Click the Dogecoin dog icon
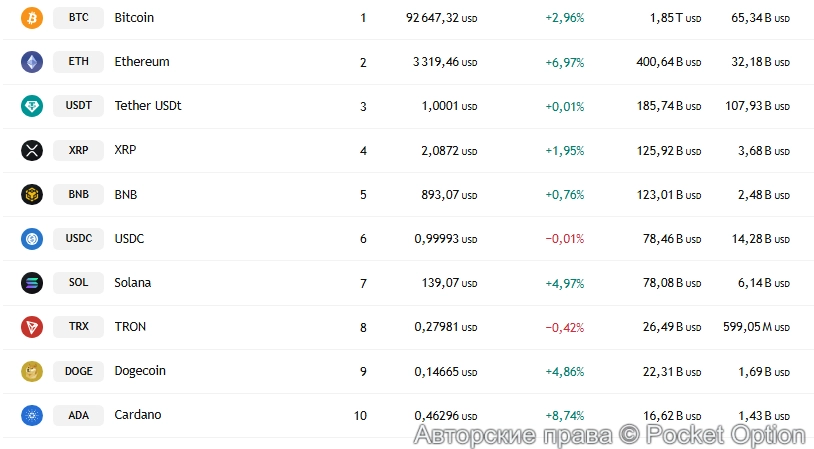814x449 pixels. (32, 371)
